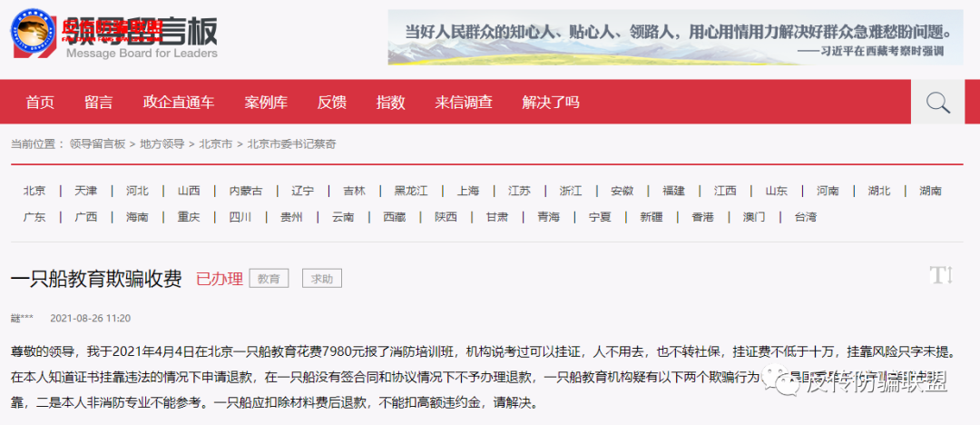Select region 香港
The height and width of the screenshot is (425, 980).
[702, 217]
